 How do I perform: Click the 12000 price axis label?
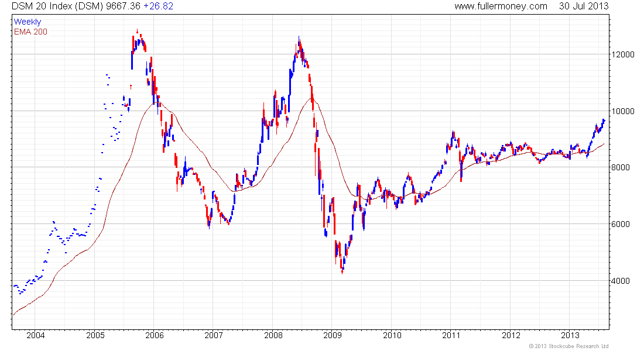[624, 54]
